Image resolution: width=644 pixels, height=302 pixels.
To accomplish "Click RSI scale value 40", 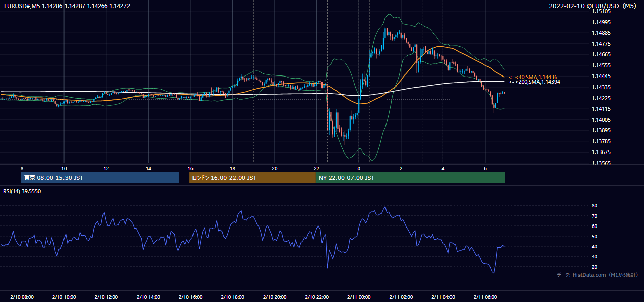I will click(595, 246).
